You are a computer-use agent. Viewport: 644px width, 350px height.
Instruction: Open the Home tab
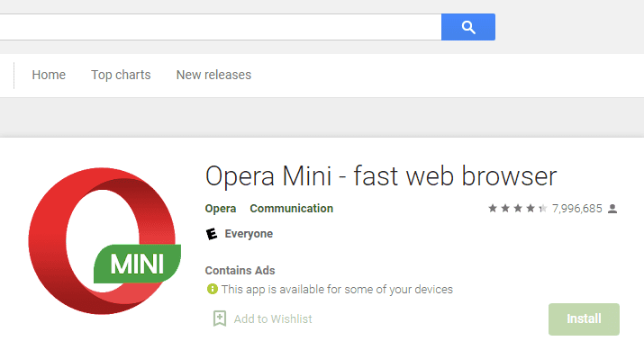49,75
